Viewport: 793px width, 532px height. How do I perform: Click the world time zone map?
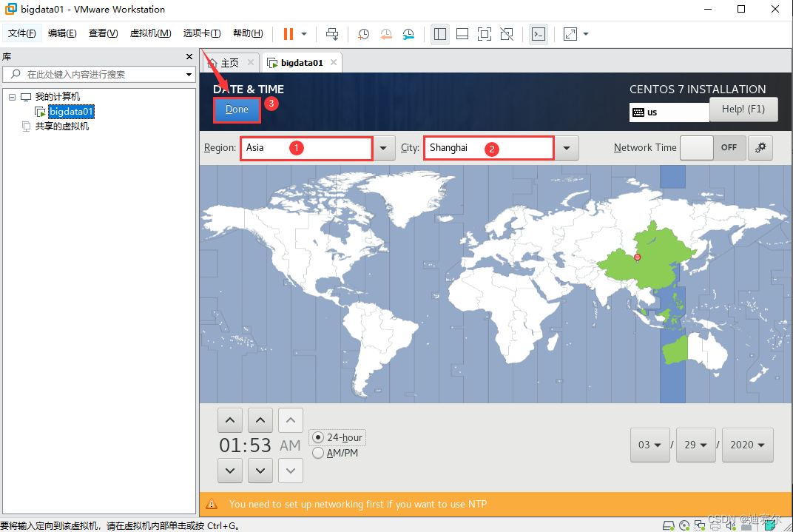(x=496, y=283)
